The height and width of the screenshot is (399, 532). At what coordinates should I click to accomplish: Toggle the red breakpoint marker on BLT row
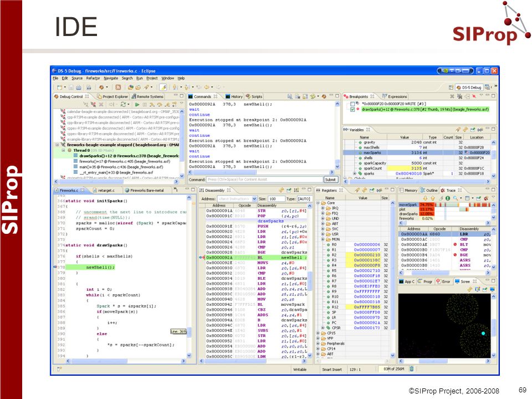[x=455, y=244]
